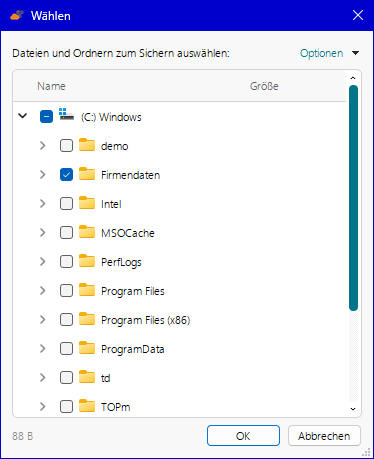Click the (C:) Windows drive icon

tap(66, 114)
